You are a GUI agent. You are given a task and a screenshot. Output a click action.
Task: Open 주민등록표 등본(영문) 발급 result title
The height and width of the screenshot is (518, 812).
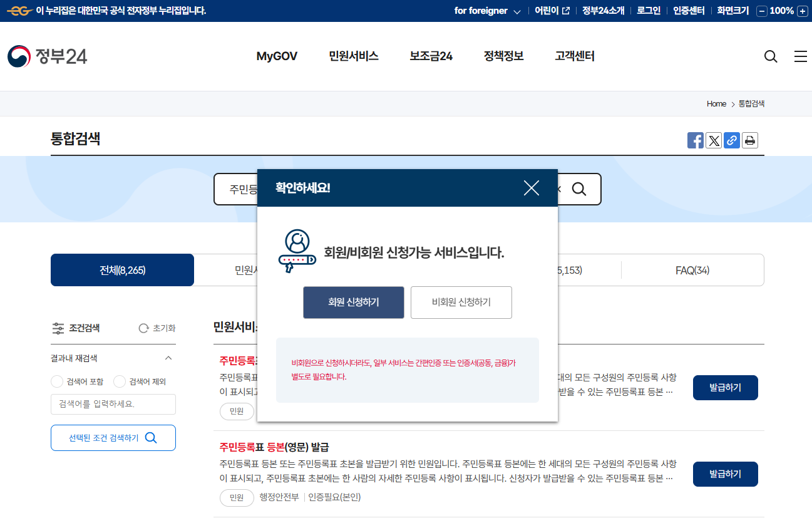(x=274, y=447)
